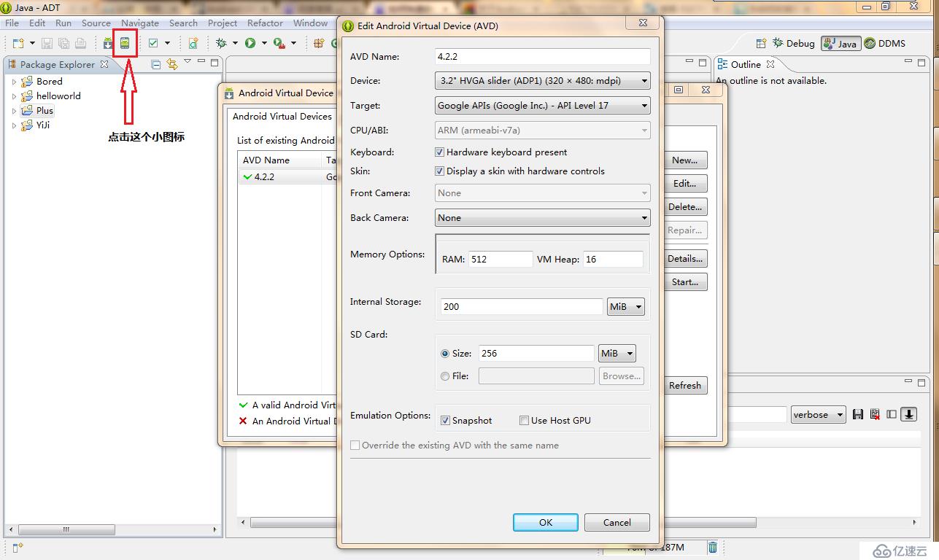Open the Run button dropdown arrow

click(x=264, y=44)
